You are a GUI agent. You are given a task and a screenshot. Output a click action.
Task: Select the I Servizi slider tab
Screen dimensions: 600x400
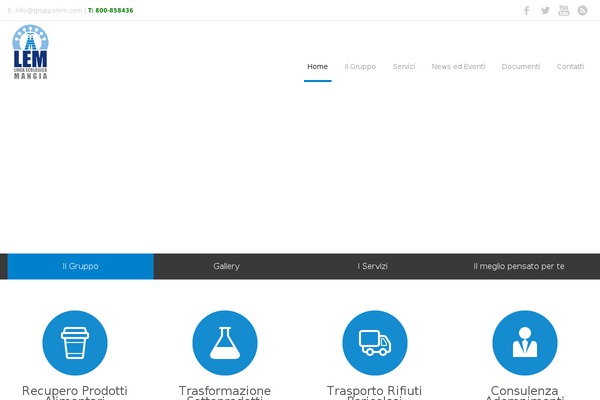pyautogui.click(x=372, y=266)
